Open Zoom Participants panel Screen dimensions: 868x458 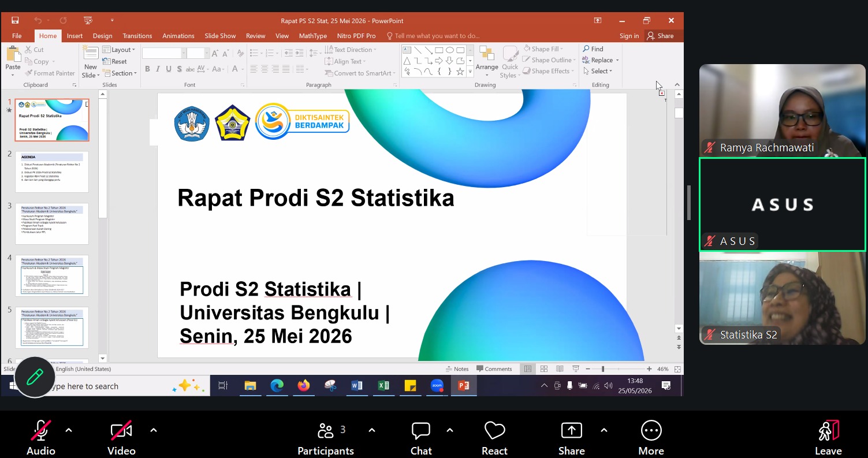[326, 438]
